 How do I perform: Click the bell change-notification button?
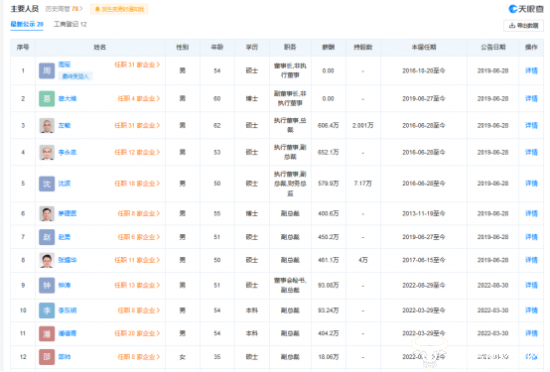point(119,9)
